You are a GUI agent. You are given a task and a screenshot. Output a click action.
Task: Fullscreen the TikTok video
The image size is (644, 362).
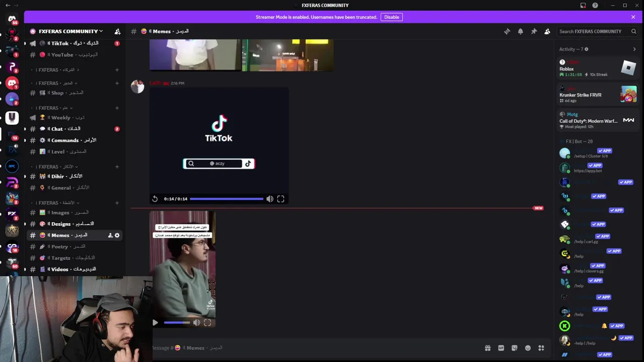[281, 199]
